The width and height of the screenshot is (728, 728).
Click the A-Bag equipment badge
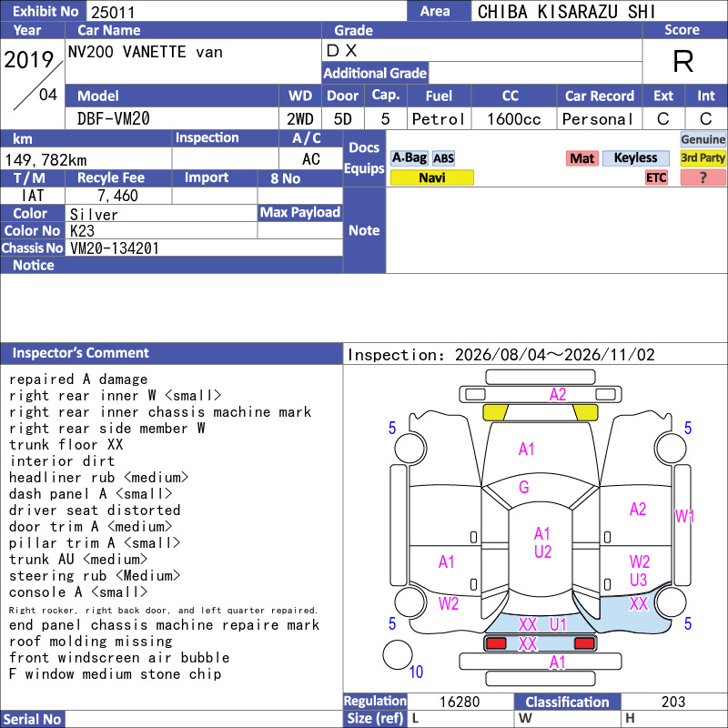(409, 158)
